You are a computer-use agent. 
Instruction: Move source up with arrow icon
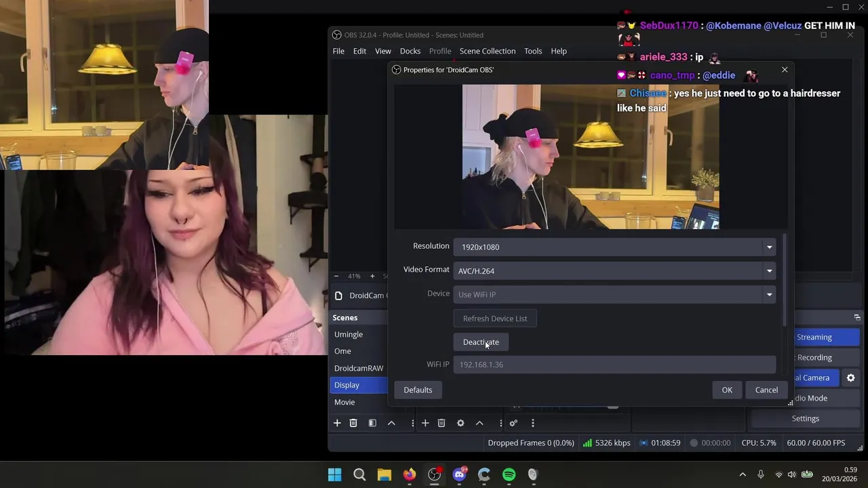479,423
